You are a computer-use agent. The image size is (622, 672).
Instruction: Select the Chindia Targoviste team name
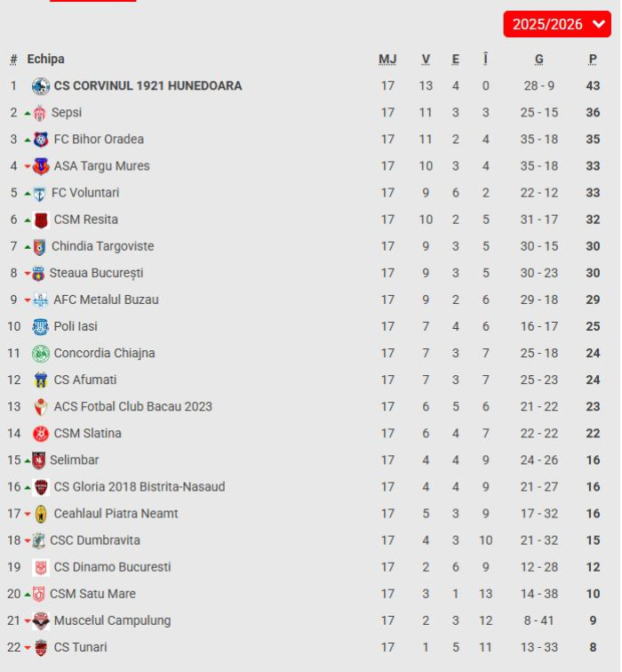point(102,246)
